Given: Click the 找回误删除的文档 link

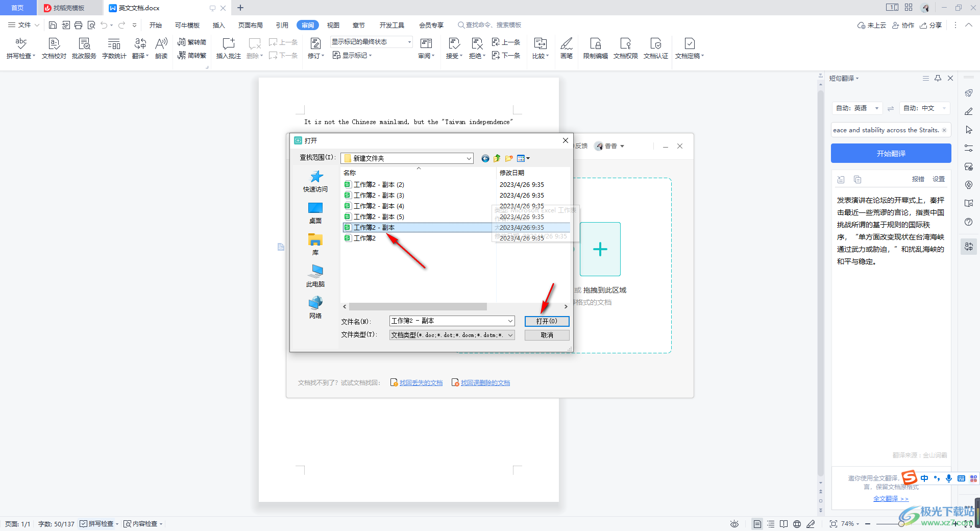Looking at the screenshot, I should pos(485,382).
